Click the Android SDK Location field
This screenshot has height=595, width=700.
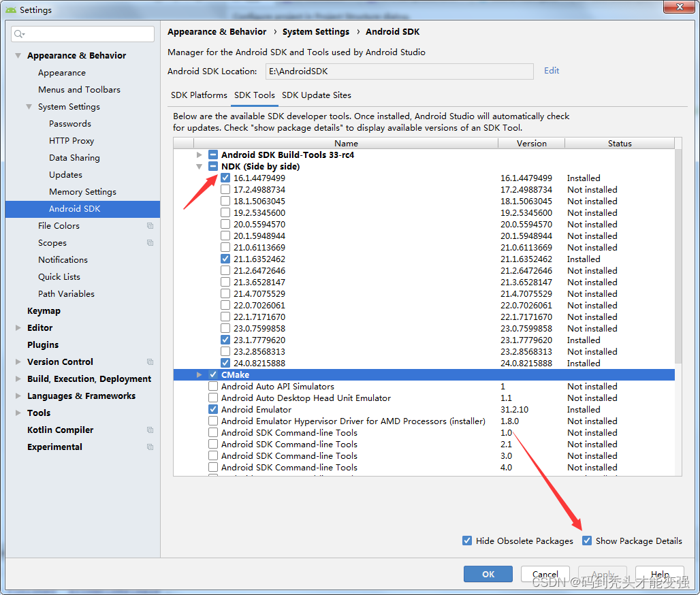pyautogui.click(x=400, y=71)
